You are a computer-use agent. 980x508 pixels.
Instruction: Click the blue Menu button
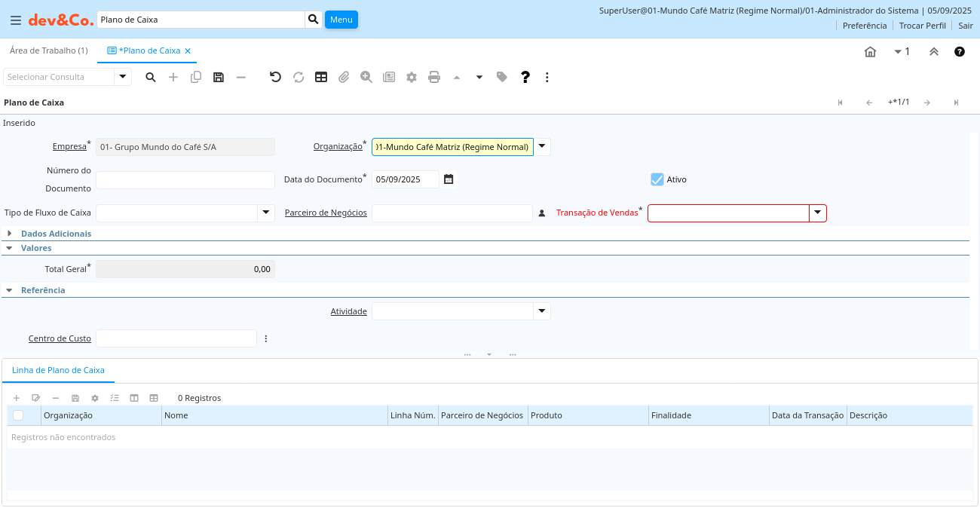341,20
